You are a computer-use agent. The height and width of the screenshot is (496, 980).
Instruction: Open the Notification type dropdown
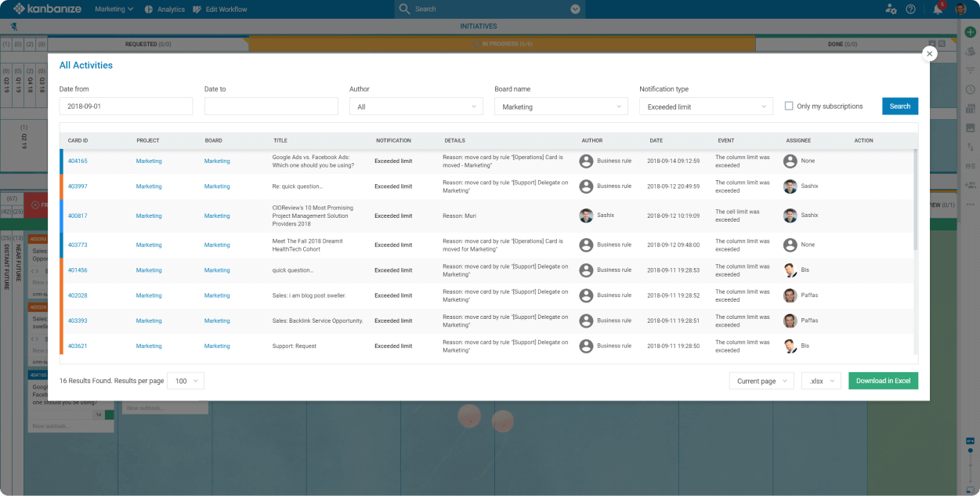coord(706,107)
